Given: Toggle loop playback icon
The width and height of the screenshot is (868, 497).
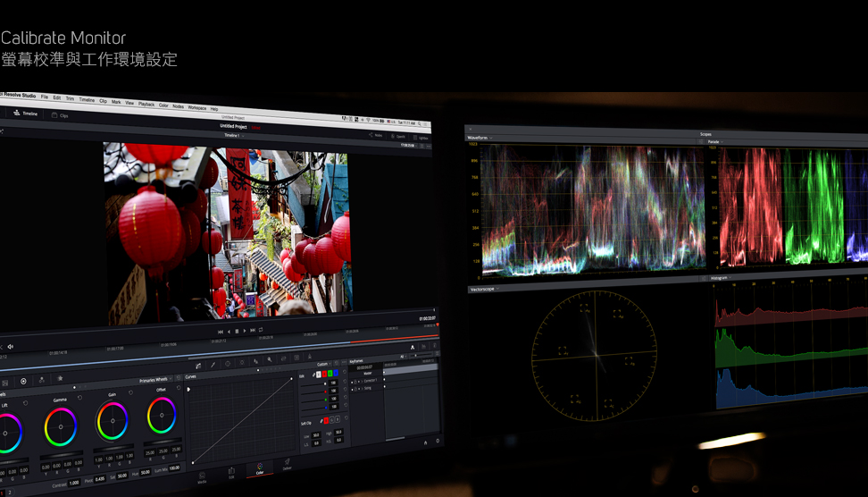Looking at the screenshot, I should point(261,330).
